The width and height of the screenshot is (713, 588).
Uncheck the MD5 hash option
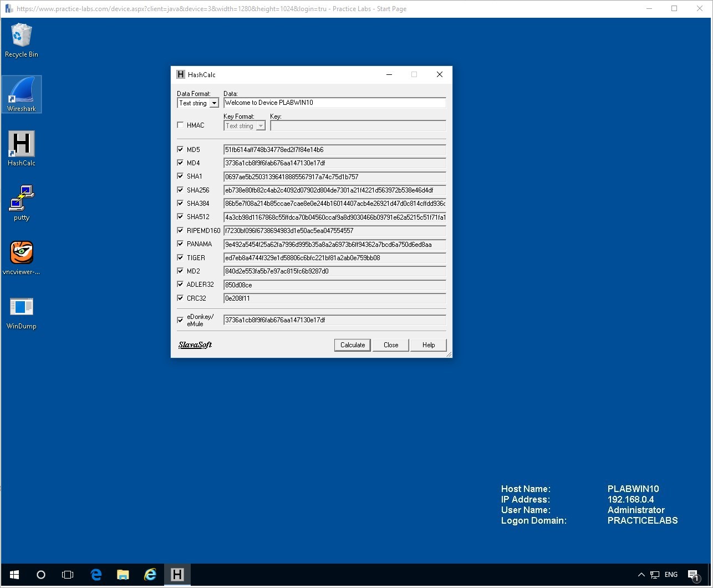click(180, 149)
